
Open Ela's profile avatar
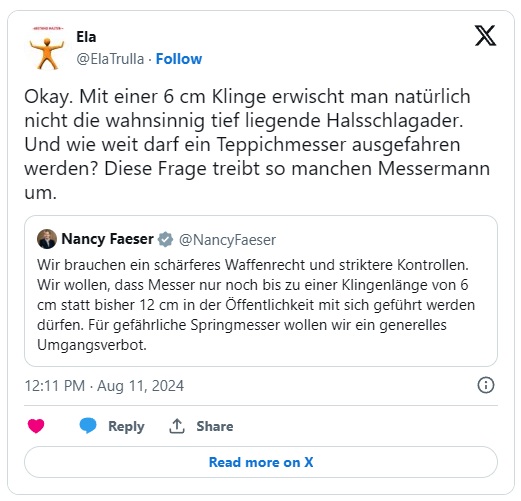pos(47,48)
